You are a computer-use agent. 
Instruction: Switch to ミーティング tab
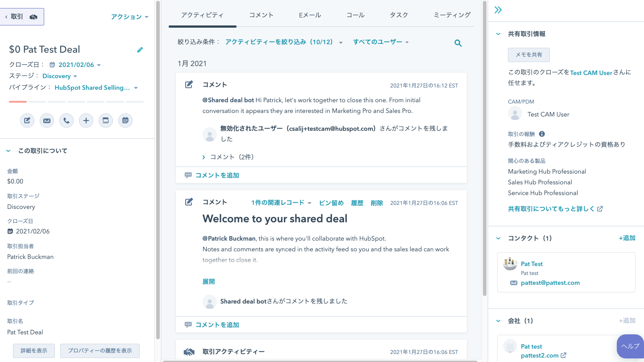[452, 15]
